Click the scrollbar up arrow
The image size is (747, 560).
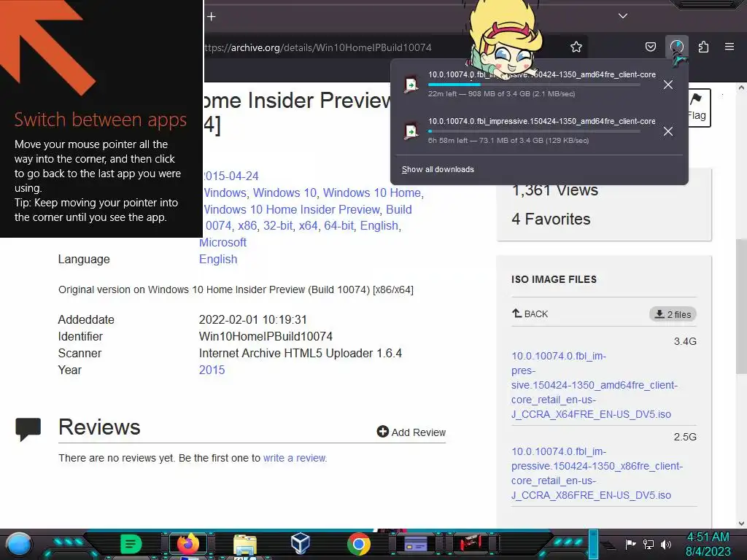(741, 88)
